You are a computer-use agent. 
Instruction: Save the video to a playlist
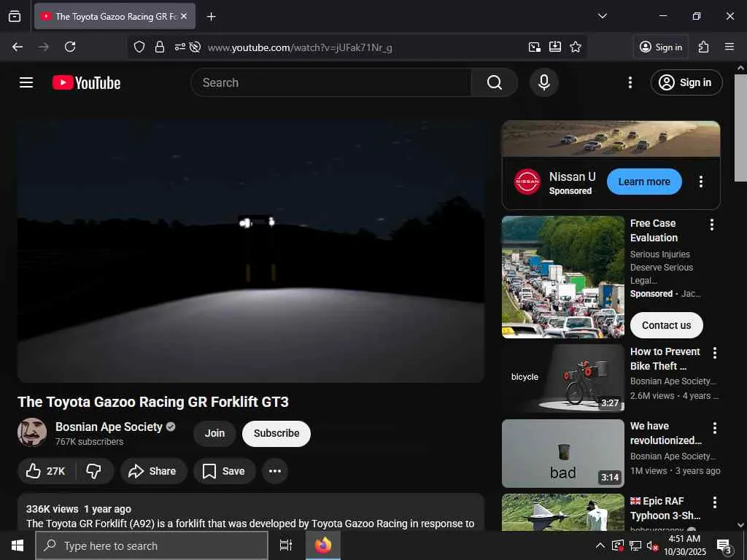(x=225, y=471)
